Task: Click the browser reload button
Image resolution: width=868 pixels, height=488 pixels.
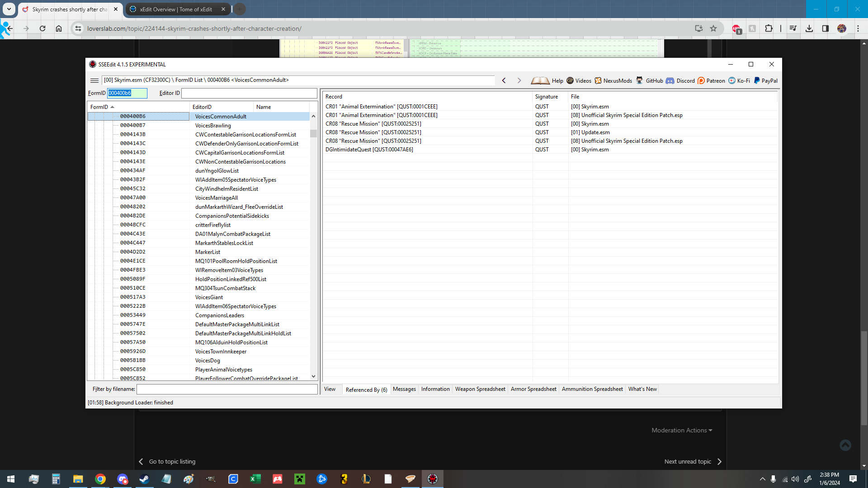Action: pyautogui.click(x=42, y=28)
